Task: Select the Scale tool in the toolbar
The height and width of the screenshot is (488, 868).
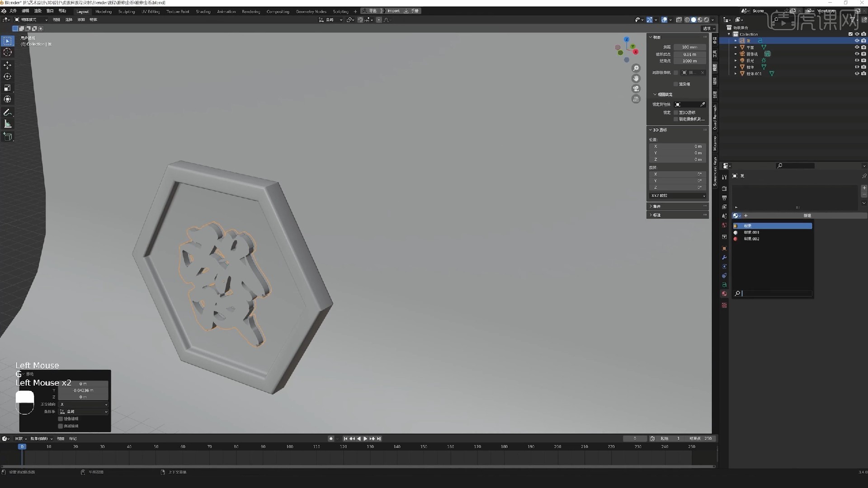Action: coord(7,88)
